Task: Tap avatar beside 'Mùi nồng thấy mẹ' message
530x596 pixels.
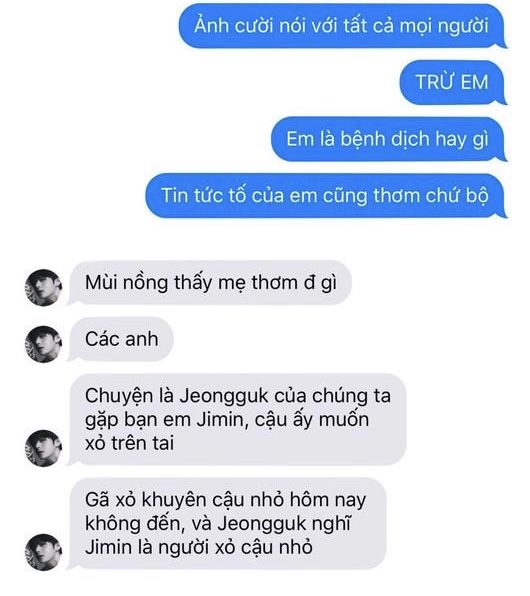Action: pos(44,287)
